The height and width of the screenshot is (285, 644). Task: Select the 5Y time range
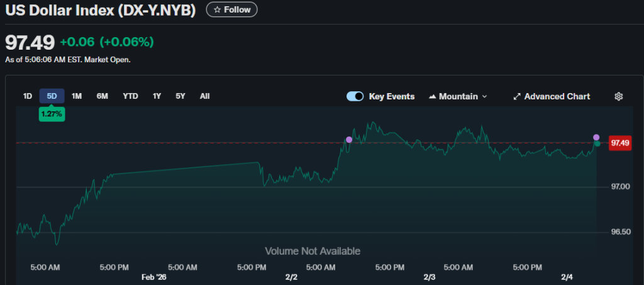(180, 96)
